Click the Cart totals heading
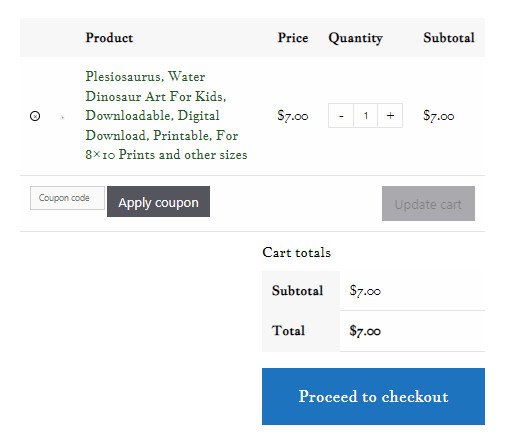Screen dimensions: 518x448 (297, 253)
